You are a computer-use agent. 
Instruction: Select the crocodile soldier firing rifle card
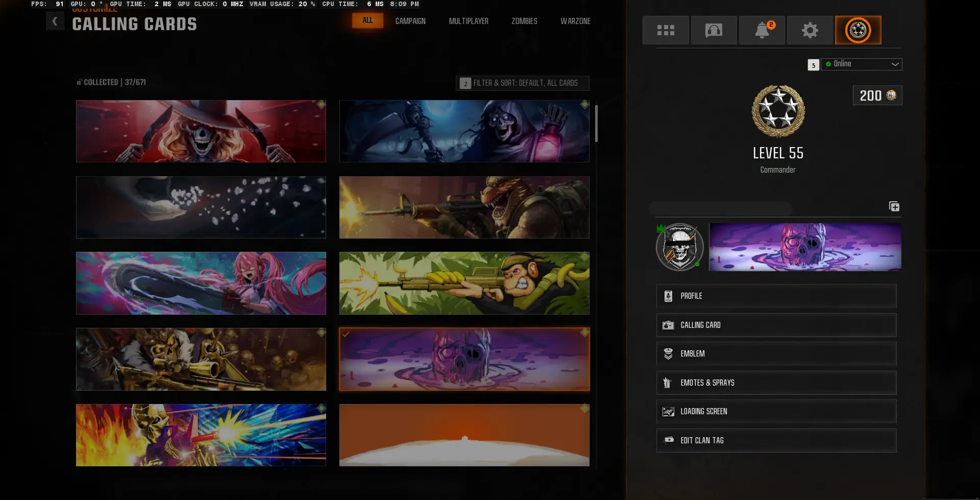click(x=464, y=207)
